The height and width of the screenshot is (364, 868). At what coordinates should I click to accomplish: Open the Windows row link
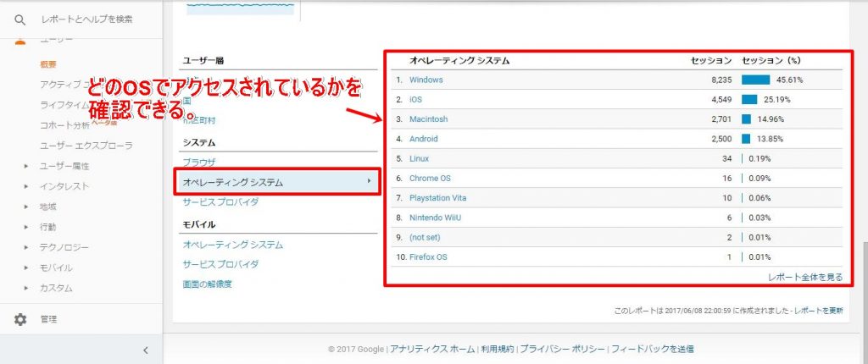(426, 80)
